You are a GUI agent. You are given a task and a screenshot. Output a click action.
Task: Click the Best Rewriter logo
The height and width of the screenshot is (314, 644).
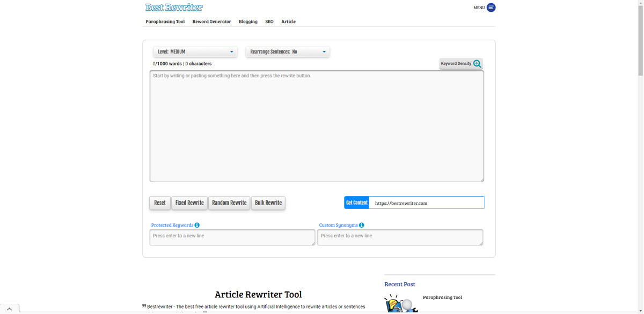coord(174,8)
